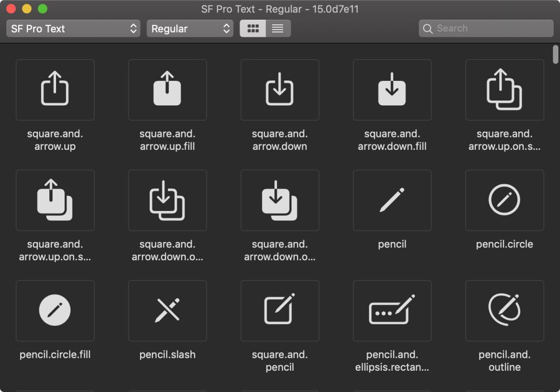The height and width of the screenshot is (392, 560).
Task: Select the square.and.arrow.up.fill symbol icon
Action: click(167, 90)
